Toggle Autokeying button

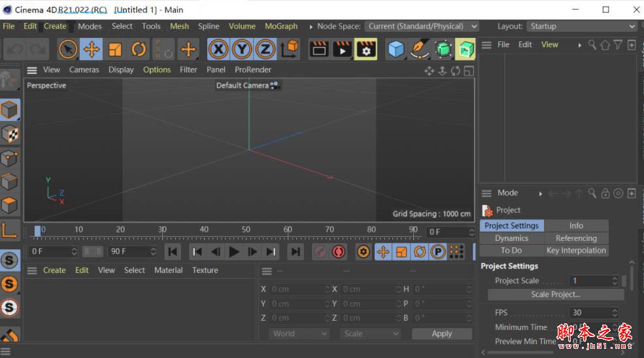point(339,251)
